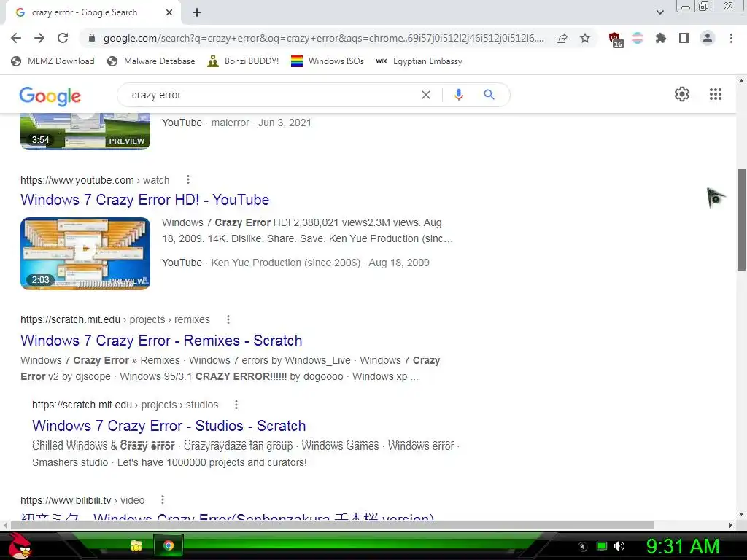Open the Google apps grid
This screenshot has width=747, height=560.
(715, 94)
